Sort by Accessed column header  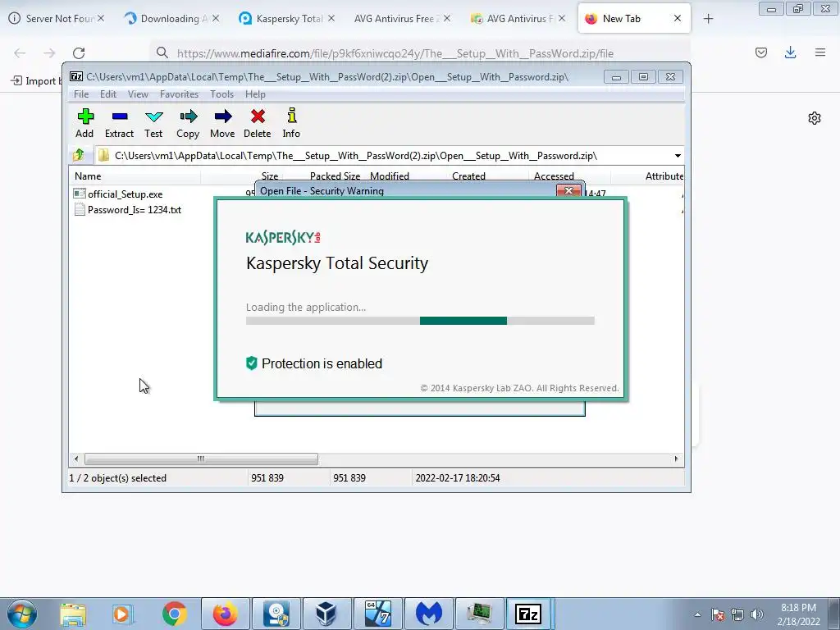click(x=554, y=176)
